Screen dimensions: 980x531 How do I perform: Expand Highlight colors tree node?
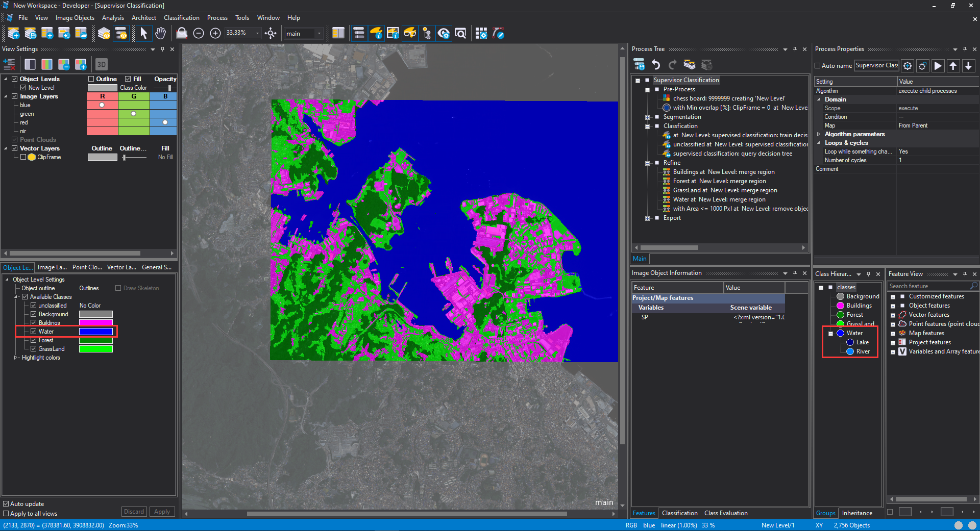[x=15, y=358]
